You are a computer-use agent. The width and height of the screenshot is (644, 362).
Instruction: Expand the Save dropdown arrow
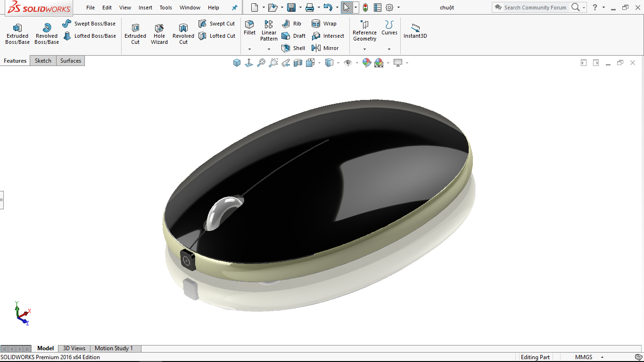300,8
